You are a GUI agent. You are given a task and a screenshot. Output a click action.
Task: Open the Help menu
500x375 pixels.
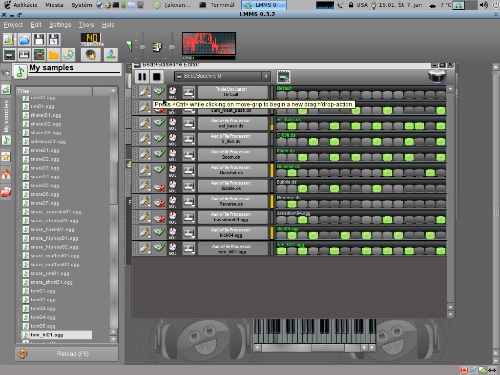pos(108,25)
